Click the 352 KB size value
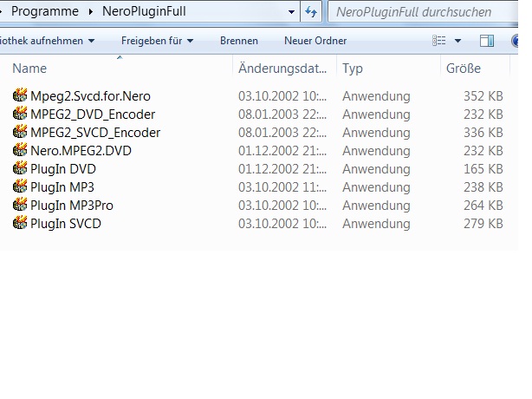This screenshot has height=399, width=532. coord(483,96)
